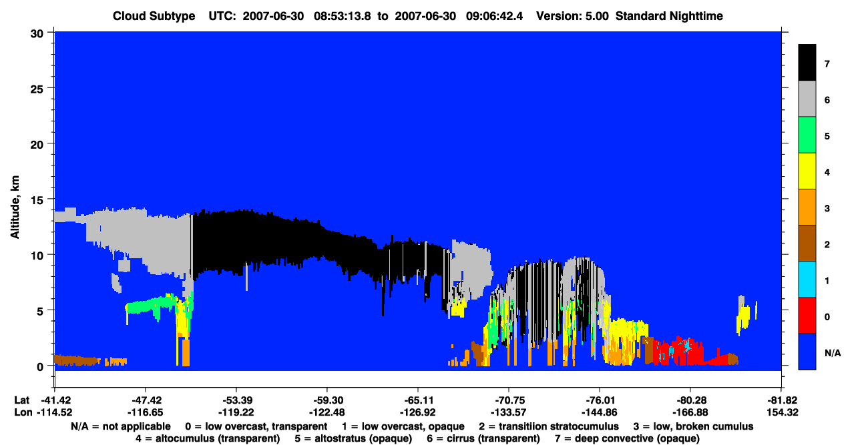
Task: Click the black color swatch for subtype 7
Action: point(807,63)
